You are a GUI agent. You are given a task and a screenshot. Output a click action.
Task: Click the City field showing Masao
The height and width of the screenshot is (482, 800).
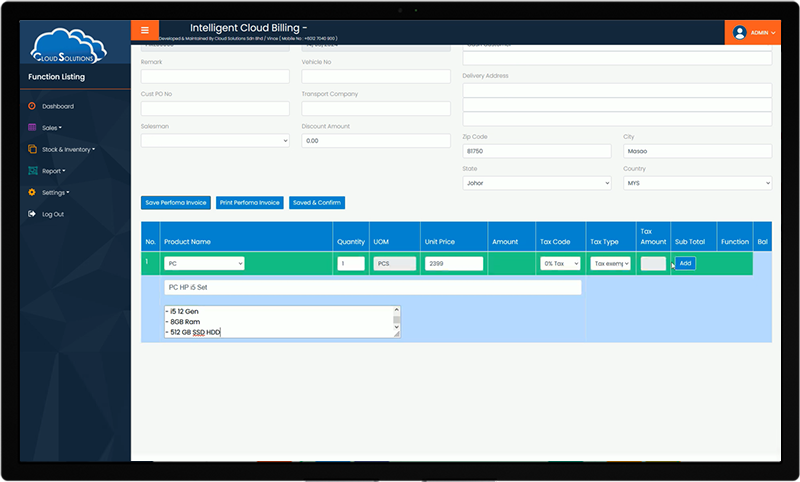tap(697, 151)
